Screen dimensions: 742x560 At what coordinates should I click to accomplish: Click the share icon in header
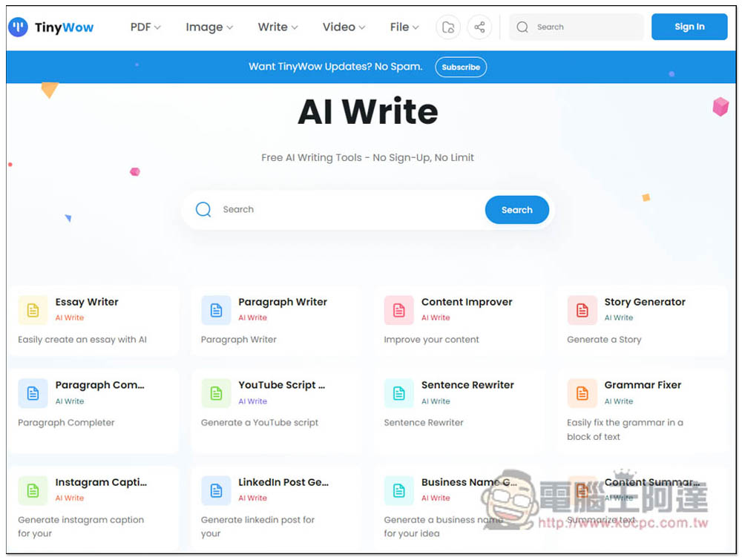click(479, 27)
